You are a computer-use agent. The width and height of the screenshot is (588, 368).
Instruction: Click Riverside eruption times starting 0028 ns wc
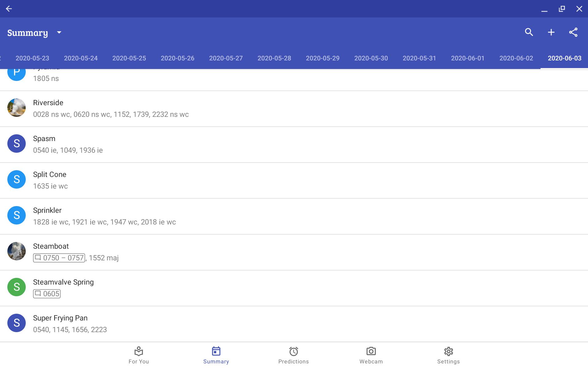coord(111,114)
